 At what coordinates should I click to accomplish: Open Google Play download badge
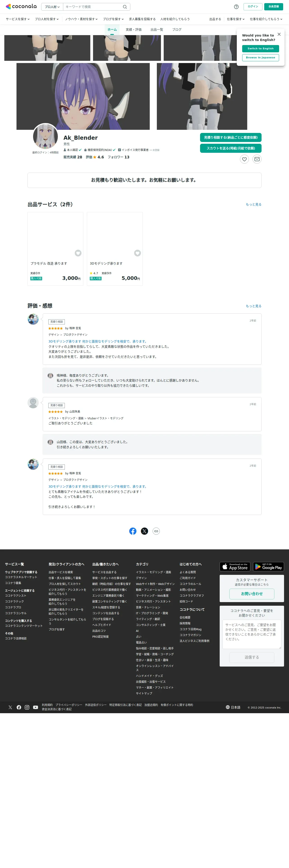coord(269,566)
